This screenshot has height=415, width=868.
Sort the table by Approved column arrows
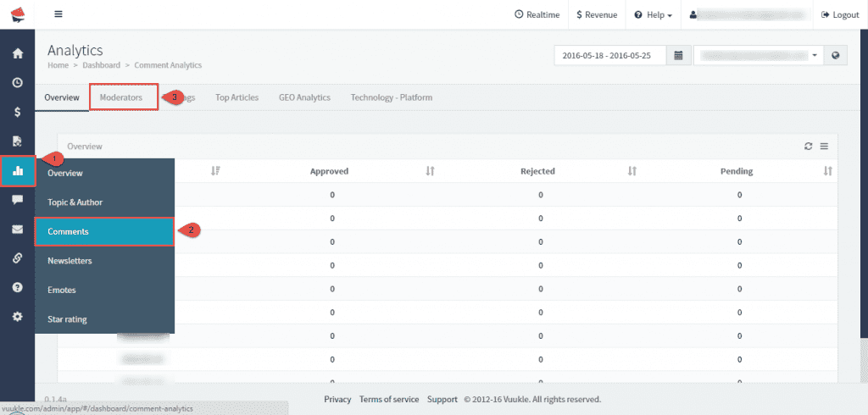430,171
